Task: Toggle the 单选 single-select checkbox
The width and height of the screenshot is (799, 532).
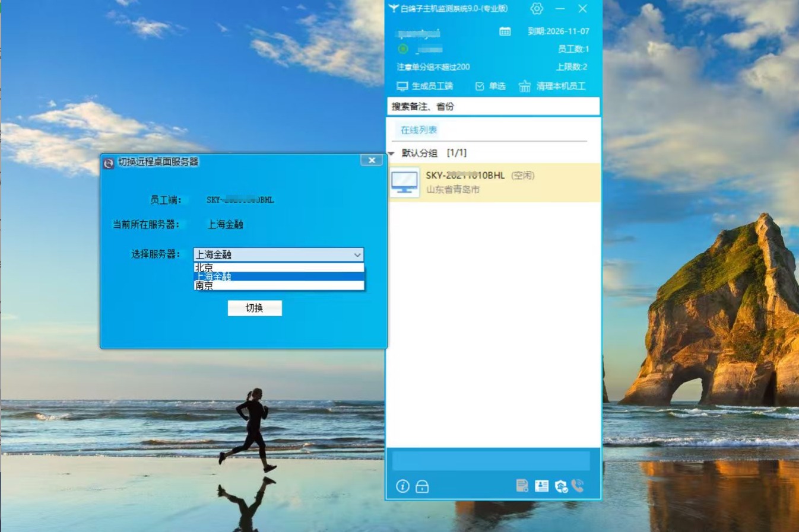Action: click(x=480, y=87)
